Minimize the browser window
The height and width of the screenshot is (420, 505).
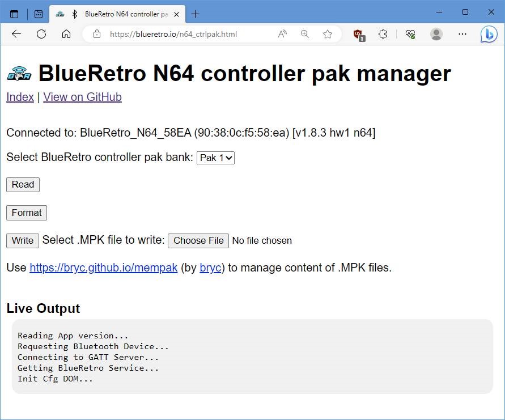(x=439, y=12)
